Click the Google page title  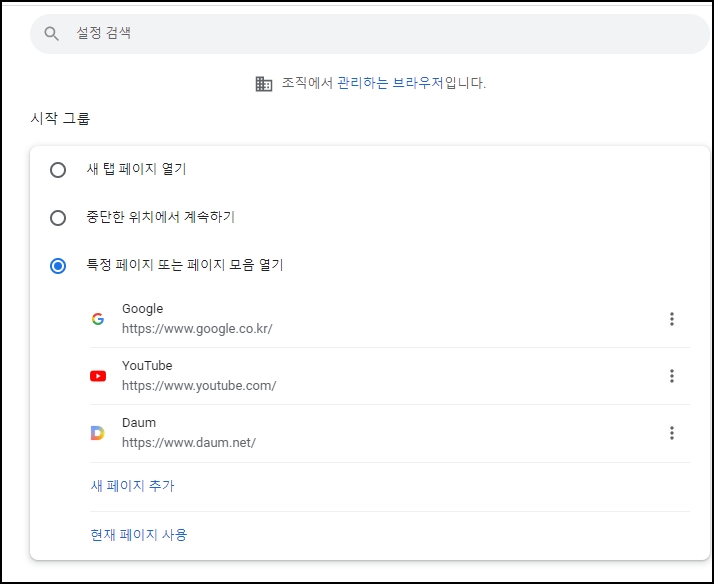pos(143,309)
